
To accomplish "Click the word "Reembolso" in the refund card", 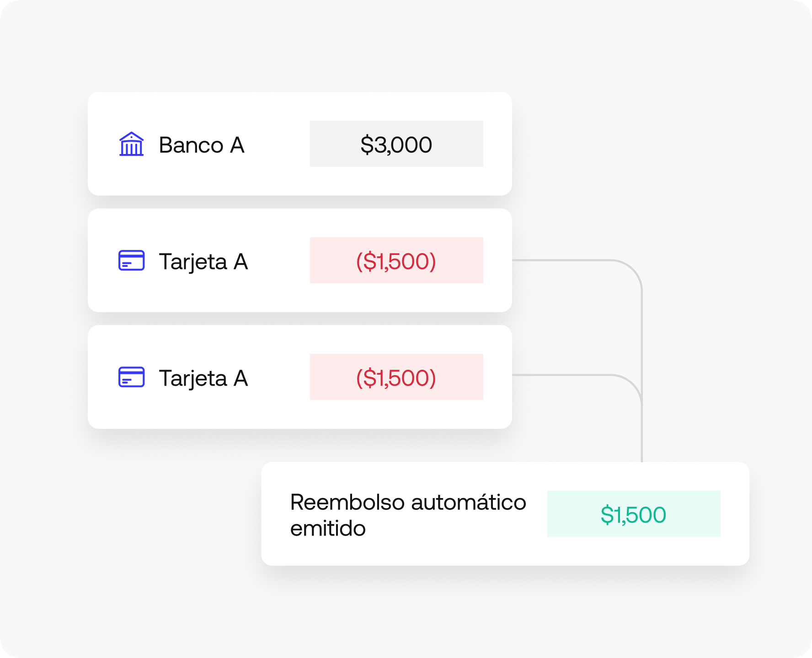I will pos(347,502).
